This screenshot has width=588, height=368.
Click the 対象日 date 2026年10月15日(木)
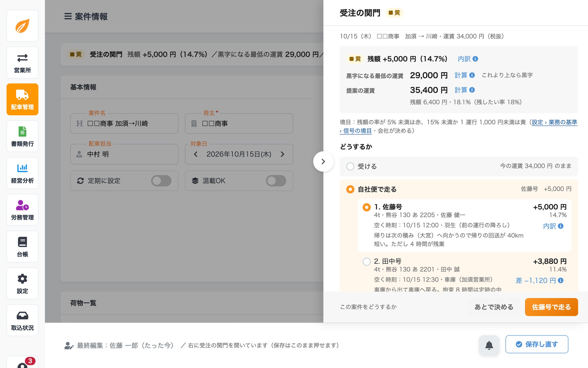[239, 154]
